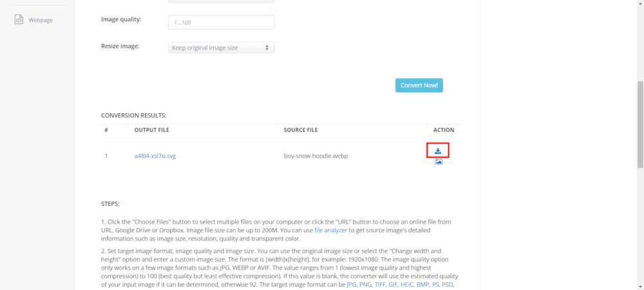Open the Webpage sidebar menu item
This screenshot has height=290, width=644.
pos(40,20)
